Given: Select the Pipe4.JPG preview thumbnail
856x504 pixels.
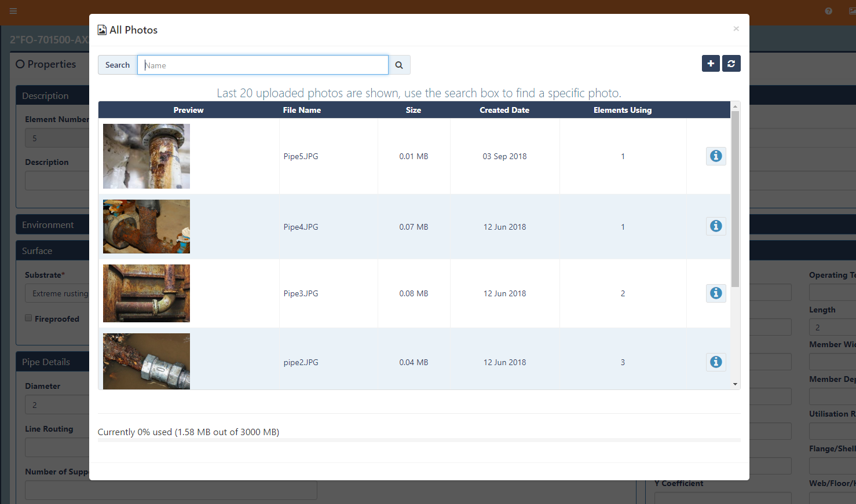Looking at the screenshot, I should coord(147,227).
